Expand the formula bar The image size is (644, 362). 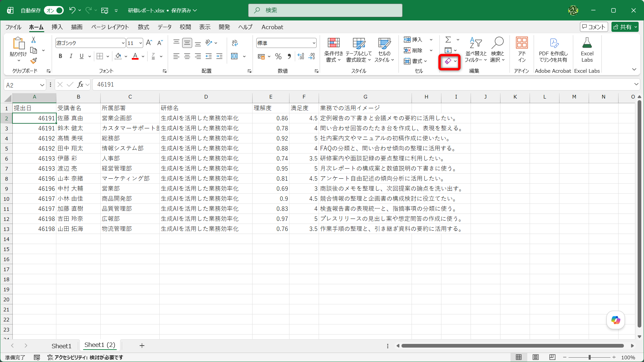click(x=636, y=84)
